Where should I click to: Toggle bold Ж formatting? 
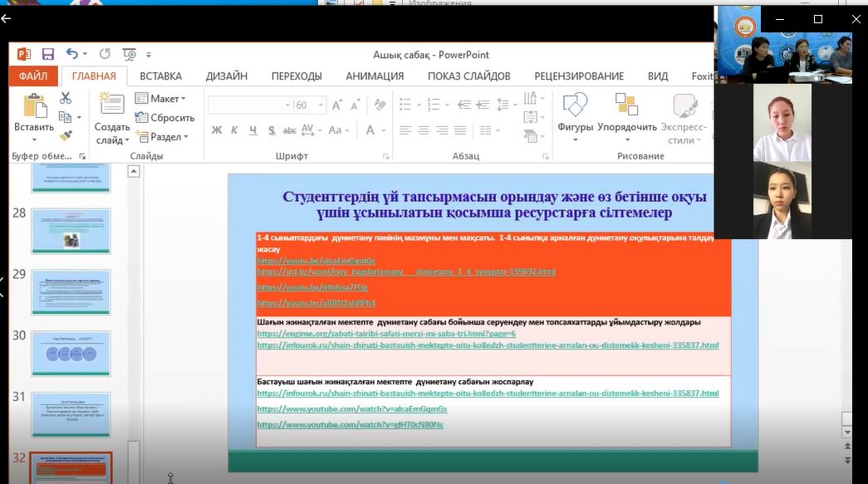(x=217, y=130)
